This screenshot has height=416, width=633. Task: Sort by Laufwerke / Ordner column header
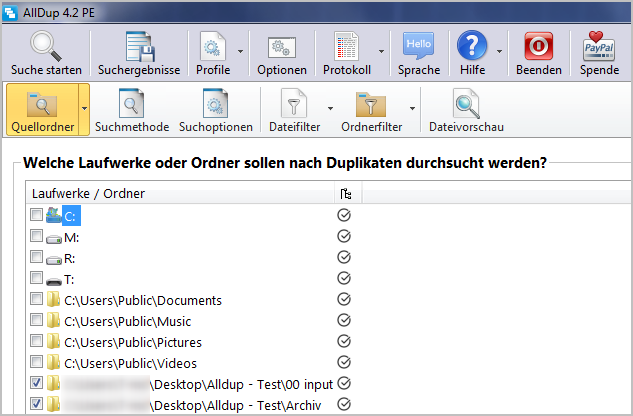pyautogui.click(x=180, y=193)
